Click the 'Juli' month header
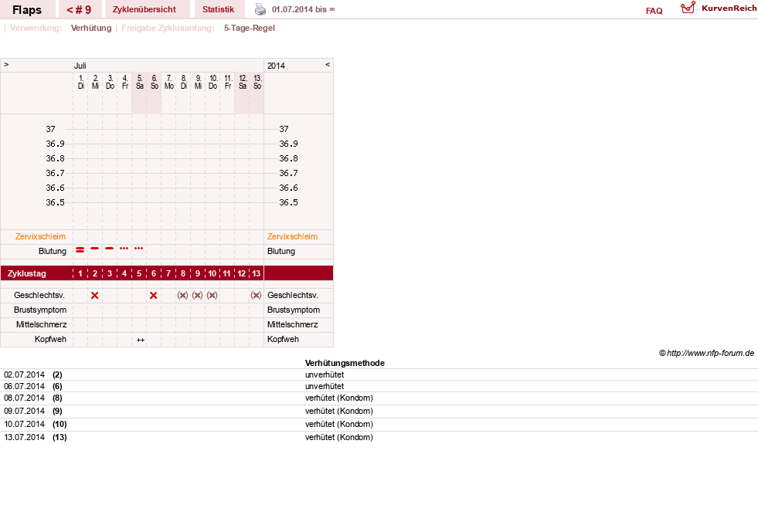 click(x=80, y=66)
